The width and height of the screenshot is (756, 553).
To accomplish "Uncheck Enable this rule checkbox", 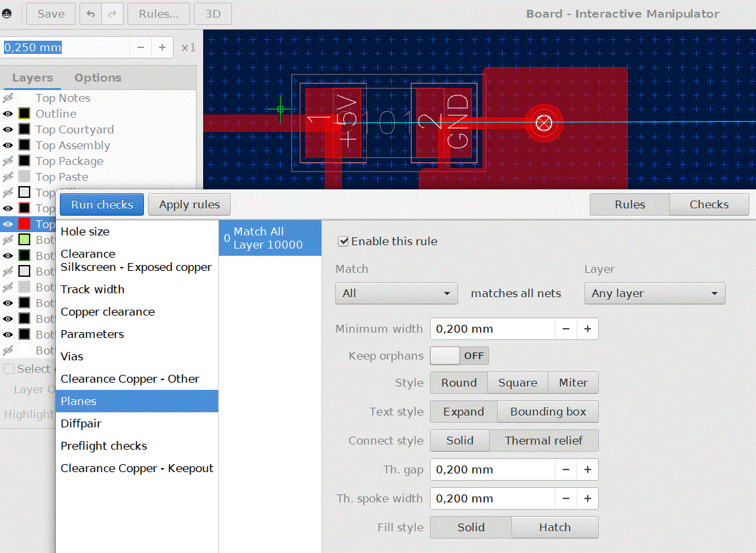I will click(x=343, y=241).
